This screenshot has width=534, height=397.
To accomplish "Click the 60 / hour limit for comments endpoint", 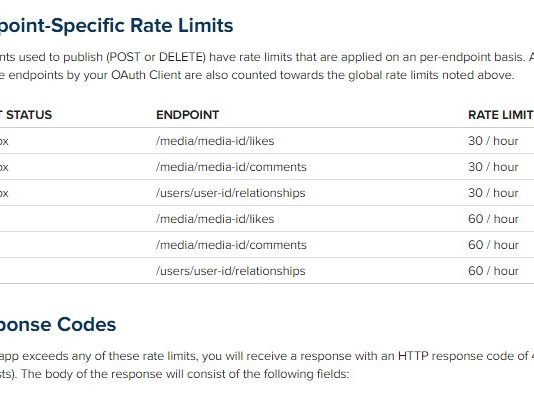I will coord(493,245).
